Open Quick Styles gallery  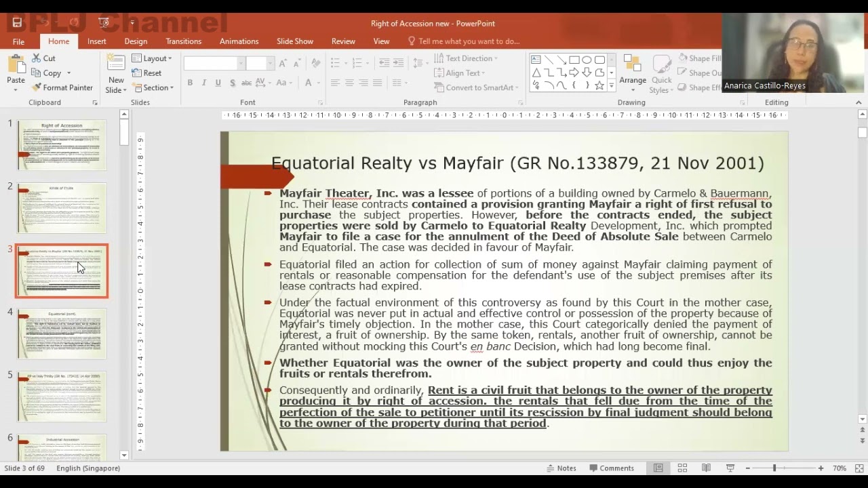click(661, 75)
